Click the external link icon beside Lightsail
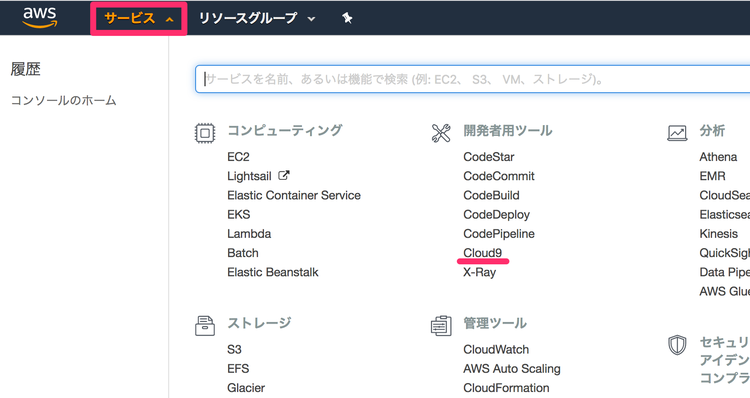750x398 pixels. click(x=284, y=176)
